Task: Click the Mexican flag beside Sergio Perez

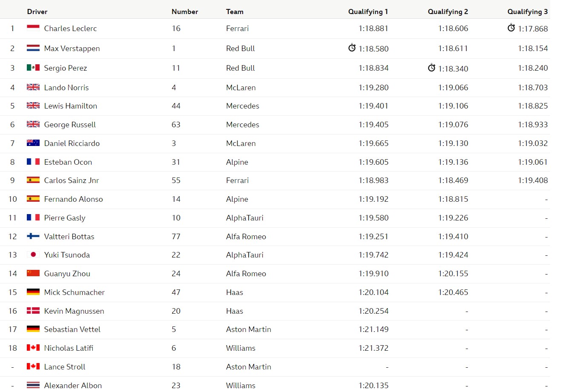Action: (x=33, y=68)
